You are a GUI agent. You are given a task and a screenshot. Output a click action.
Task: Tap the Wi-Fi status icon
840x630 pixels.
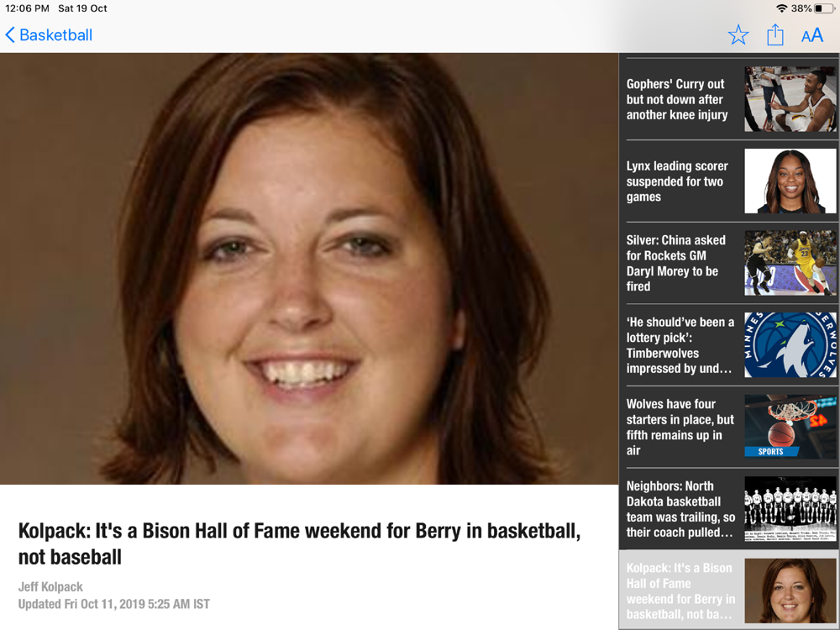pos(781,8)
